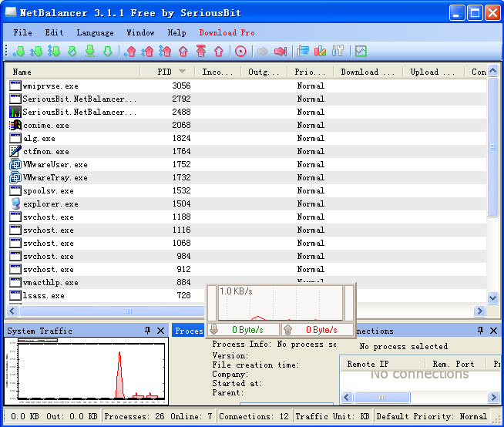Click the first red upload priority arrow icon
This screenshot has height=427, width=504.
pos(130,52)
